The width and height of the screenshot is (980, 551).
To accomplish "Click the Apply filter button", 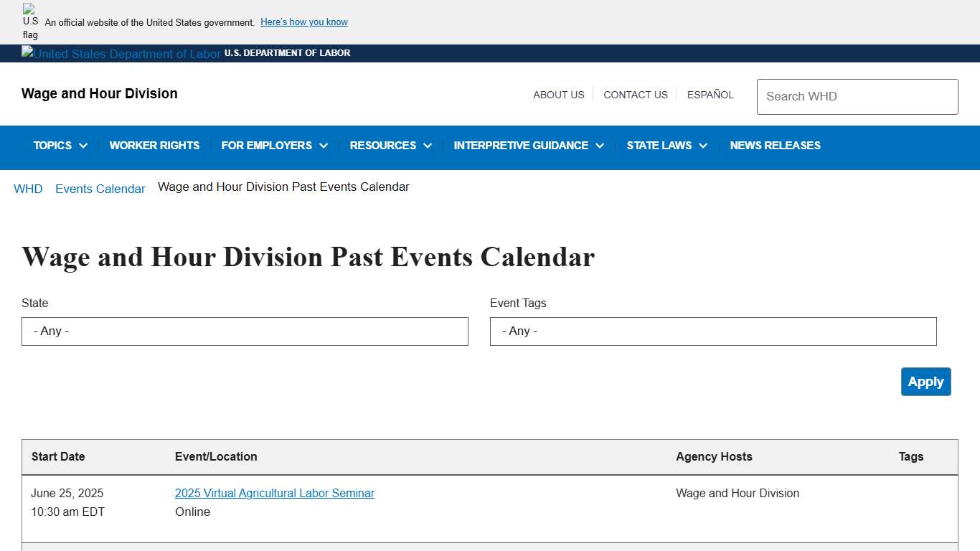I will [x=925, y=382].
